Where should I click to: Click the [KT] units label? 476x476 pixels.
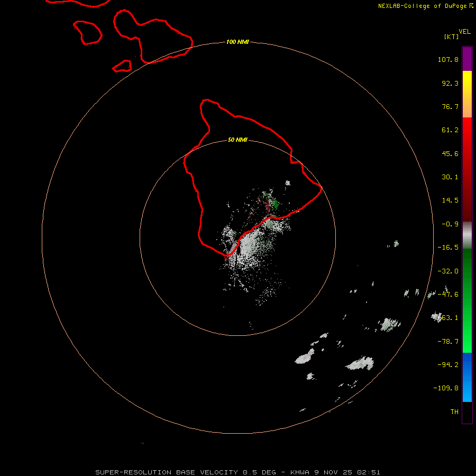451,36
